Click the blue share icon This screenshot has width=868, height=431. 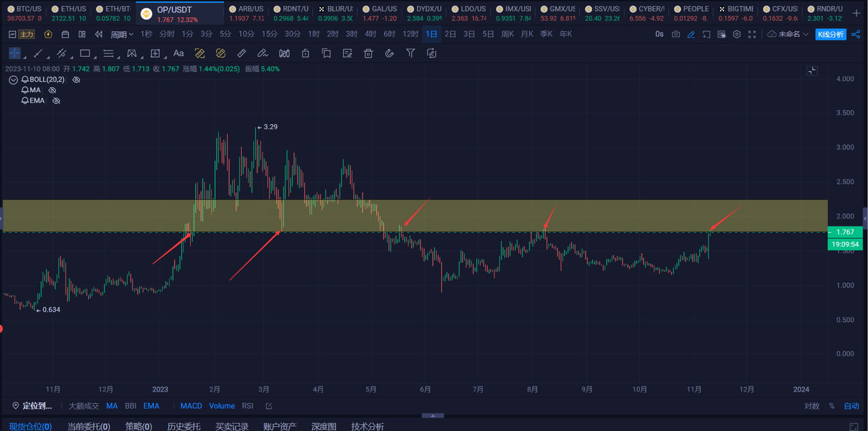tap(855, 34)
